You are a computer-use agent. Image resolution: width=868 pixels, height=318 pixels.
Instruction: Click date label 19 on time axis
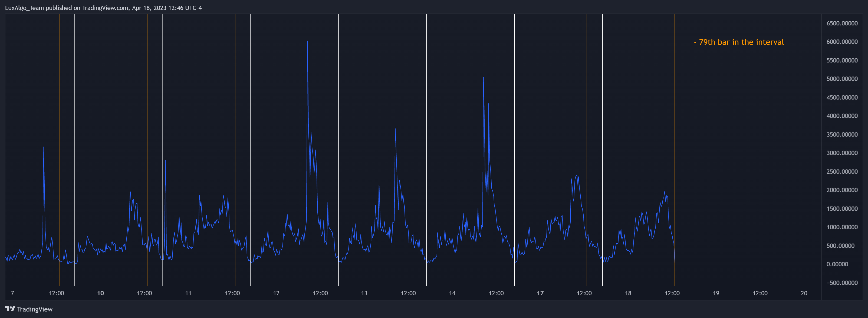716,293
